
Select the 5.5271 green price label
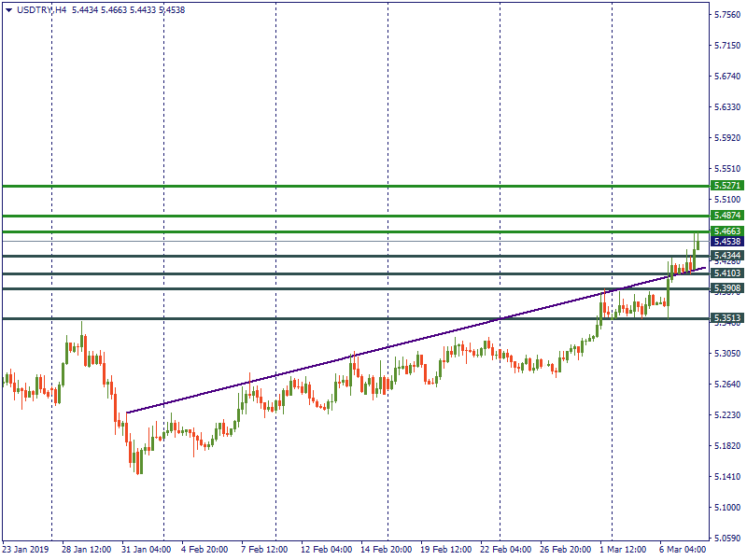[x=726, y=186]
